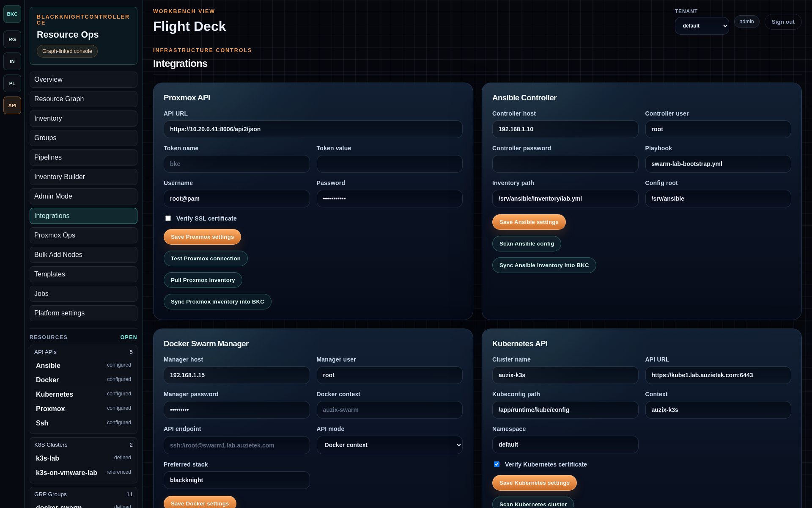Image resolution: width=812 pixels, height=508 pixels.
Task: Open the Tenant default dropdown
Action: coord(702,26)
